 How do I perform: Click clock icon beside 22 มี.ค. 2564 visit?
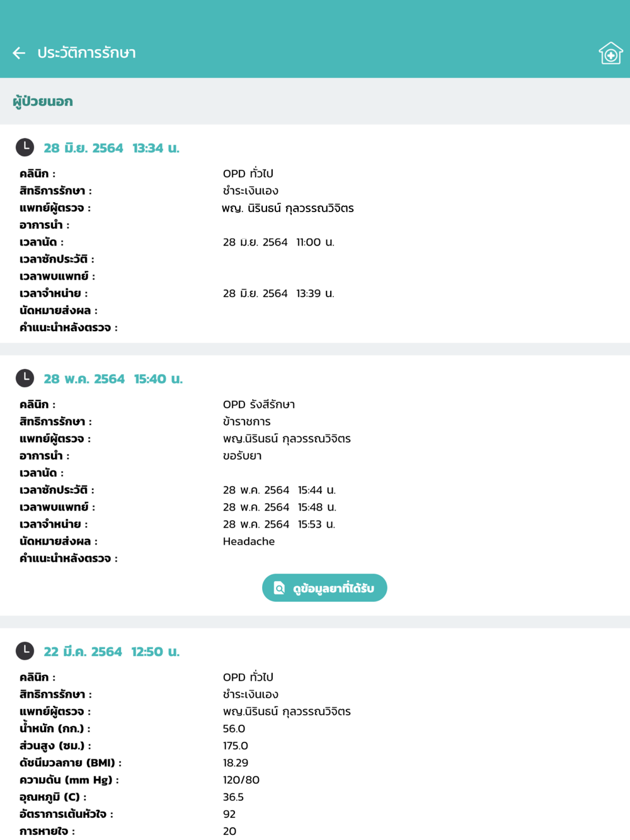(x=25, y=650)
